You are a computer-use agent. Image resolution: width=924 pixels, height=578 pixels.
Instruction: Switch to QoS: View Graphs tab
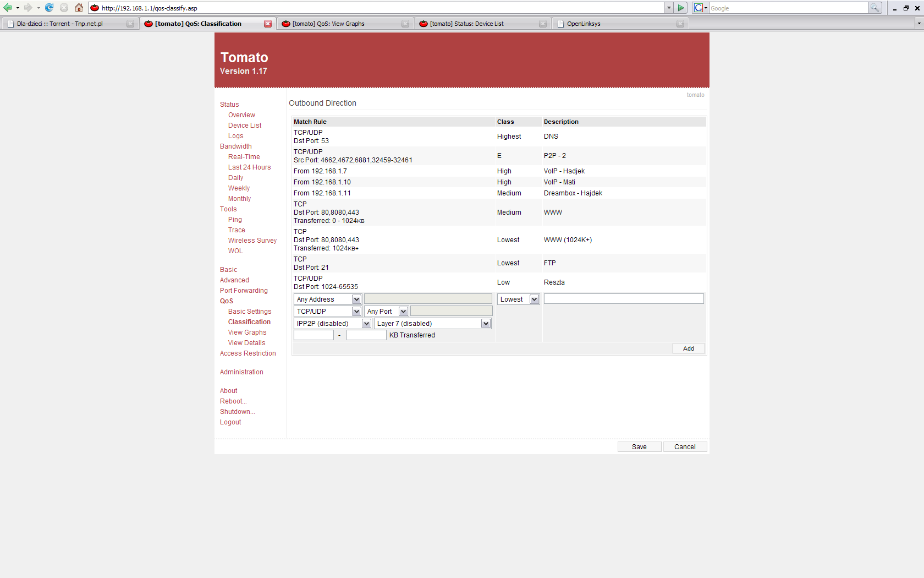[x=344, y=24]
